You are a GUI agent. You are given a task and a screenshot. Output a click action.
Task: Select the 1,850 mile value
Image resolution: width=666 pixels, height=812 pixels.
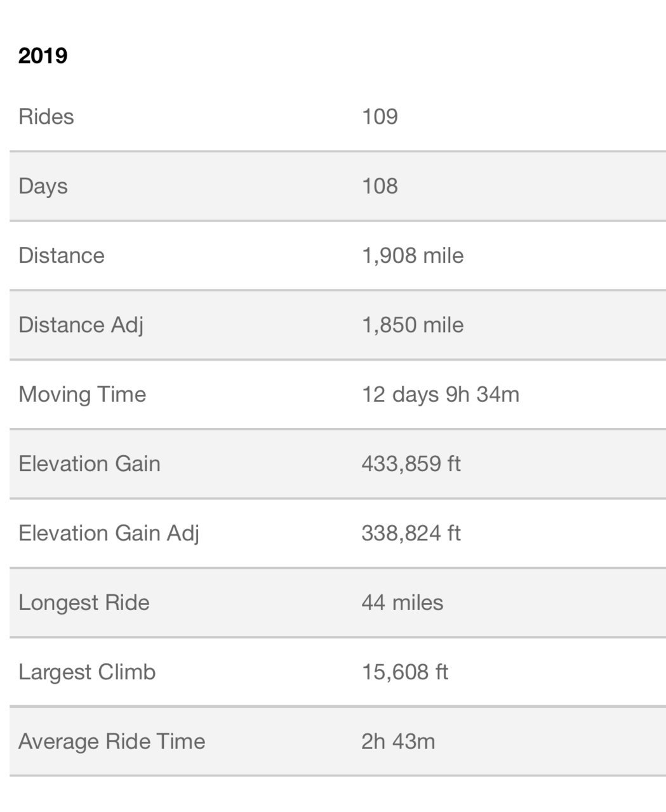[413, 324]
